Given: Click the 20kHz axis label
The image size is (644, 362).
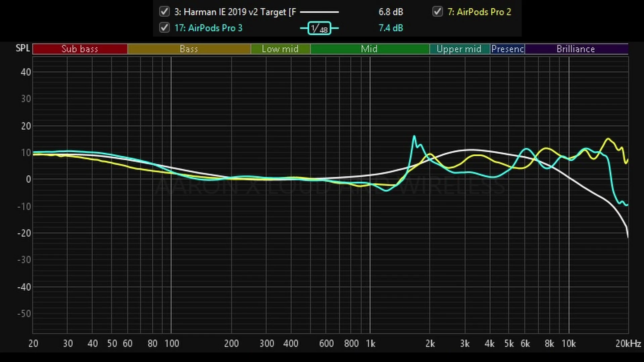Looking at the screenshot, I should coord(628,344).
